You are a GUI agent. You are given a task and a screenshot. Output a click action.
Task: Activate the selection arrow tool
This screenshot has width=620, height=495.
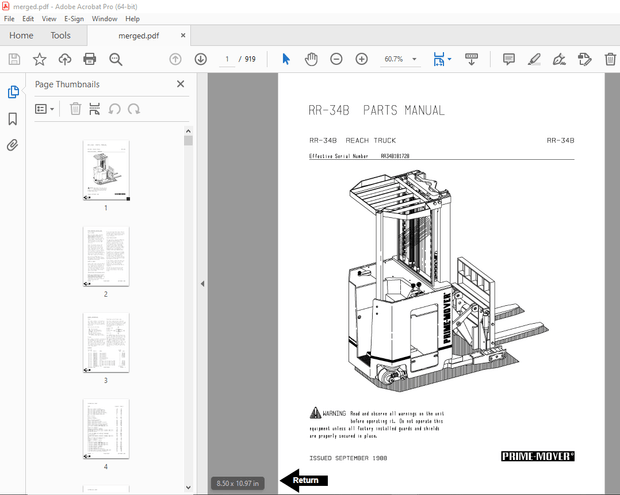(286, 59)
